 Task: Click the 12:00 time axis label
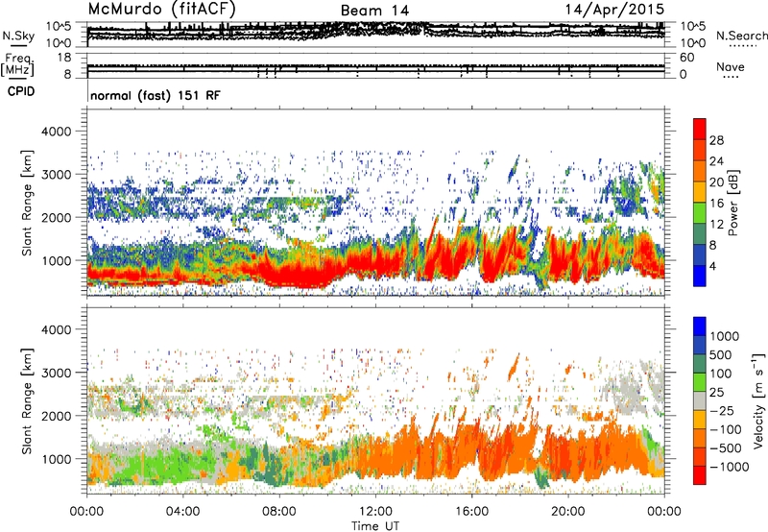375,512
